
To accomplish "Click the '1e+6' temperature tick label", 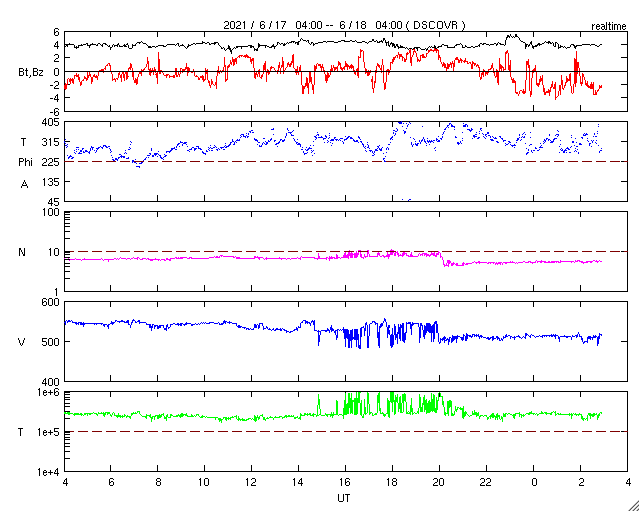I will (48, 392).
